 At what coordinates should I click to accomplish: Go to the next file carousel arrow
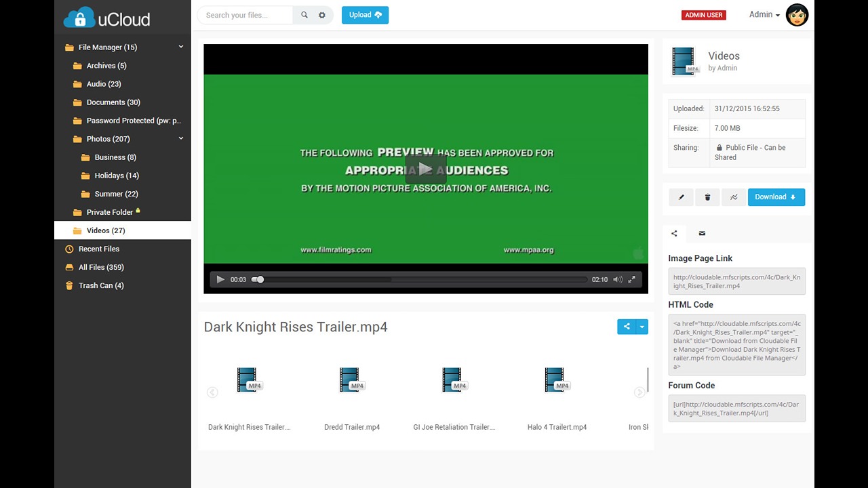639,392
